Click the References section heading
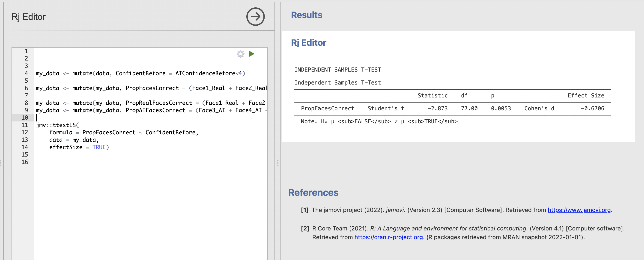The height and width of the screenshot is (260, 644). 313,192
